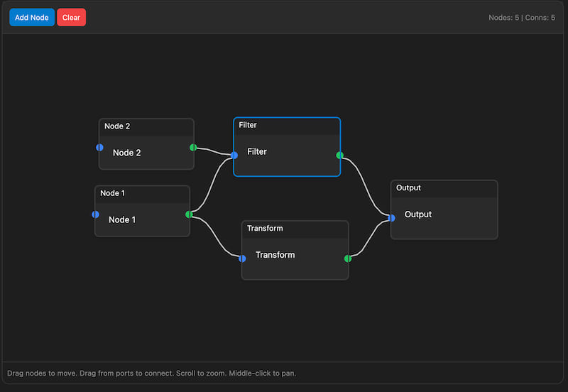Click Node 2's blue input port
The height and width of the screenshot is (392, 568).
tap(99, 148)
